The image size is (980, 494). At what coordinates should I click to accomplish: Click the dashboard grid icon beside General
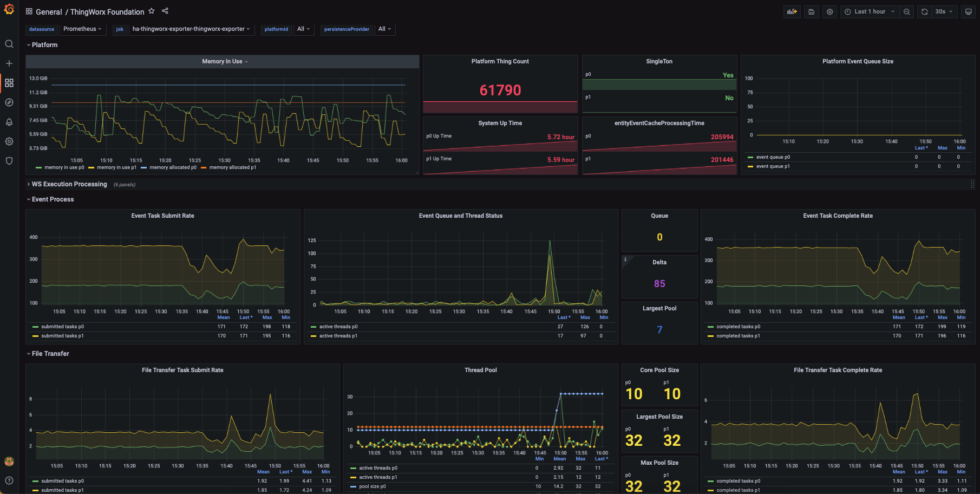pyautogui.click(x=29, y=11)
